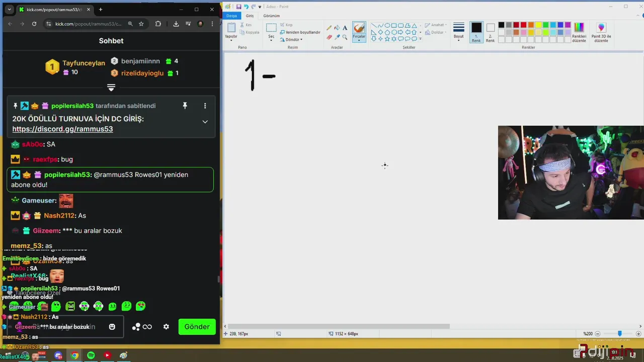Switch to the Görünüm ribbon tab
Image resolution: width=644 pixels, height=362 pixels.
tap(271, 16)
